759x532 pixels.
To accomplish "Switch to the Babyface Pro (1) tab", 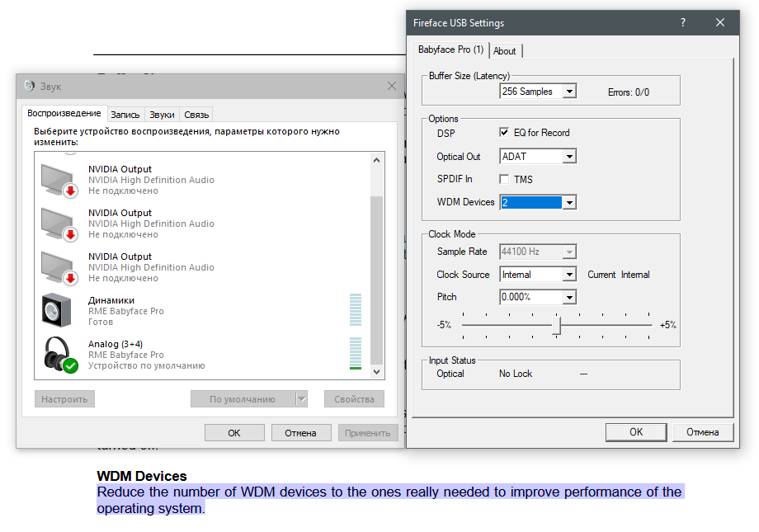I will tap(450, 49).
